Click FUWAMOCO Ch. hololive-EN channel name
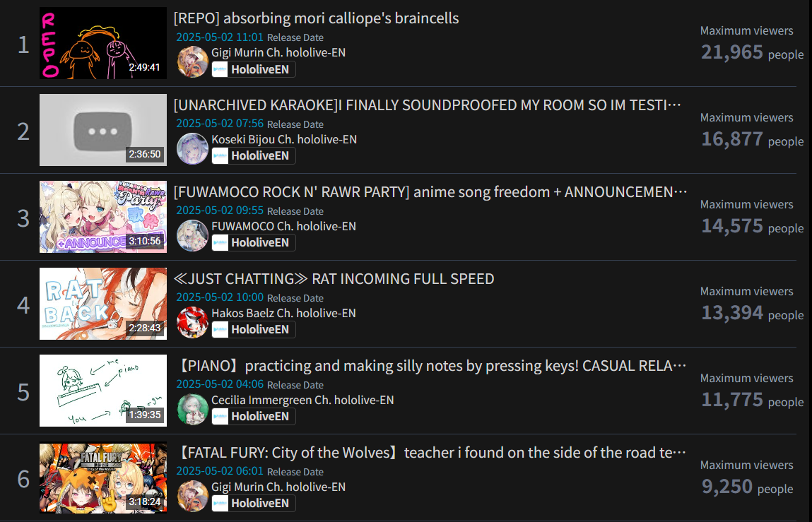Screen dimensions: 812x522 pos(284,226)
